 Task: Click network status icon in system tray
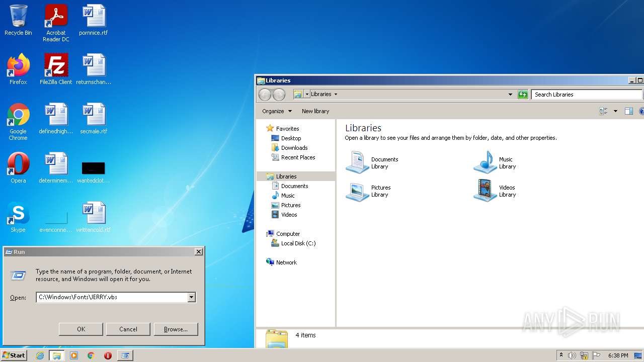tap(584, 355)
